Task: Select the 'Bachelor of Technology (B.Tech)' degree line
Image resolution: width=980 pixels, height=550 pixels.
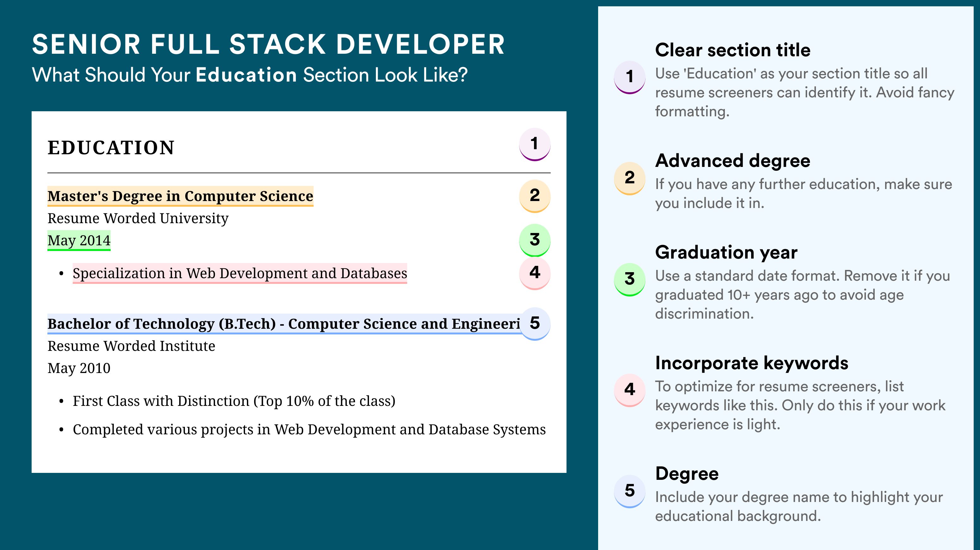Action: click(x=284, y=324)
